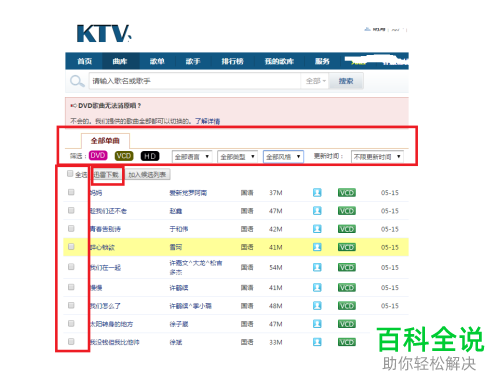
Task: Click the person icon in the 37M row
Action: (x=317, y=193)
